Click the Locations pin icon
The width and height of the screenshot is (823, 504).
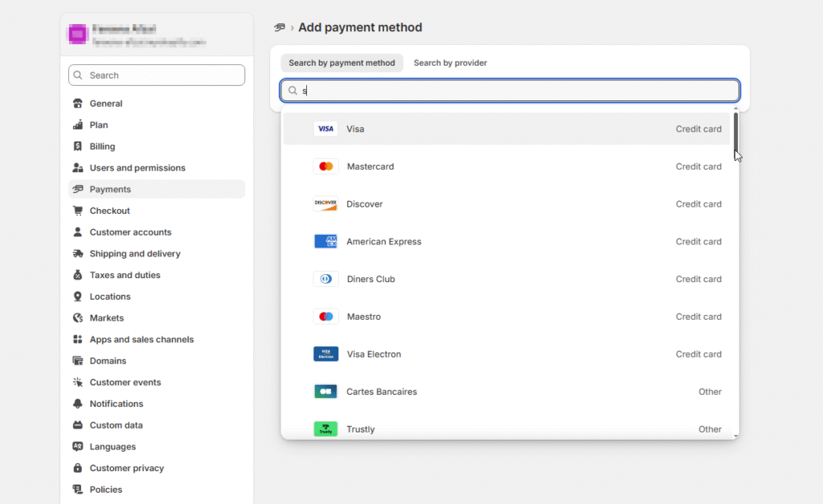coord(78,297)
